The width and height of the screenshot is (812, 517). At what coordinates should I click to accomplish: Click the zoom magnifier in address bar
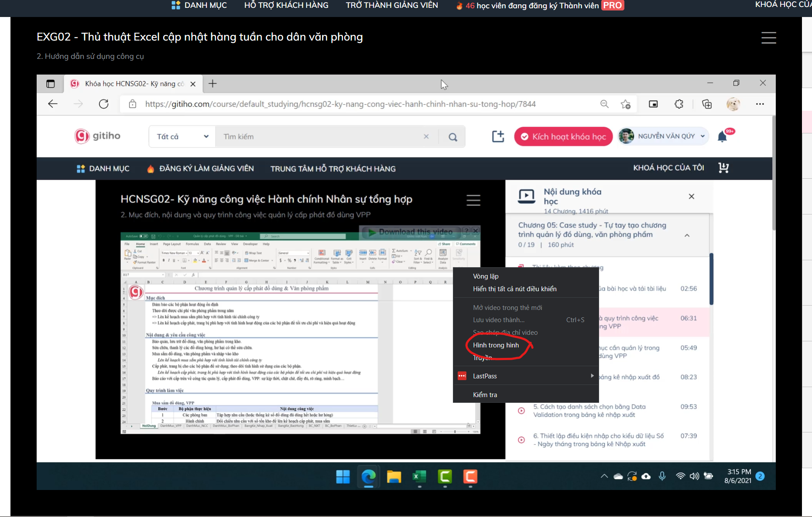pos(604,104)
